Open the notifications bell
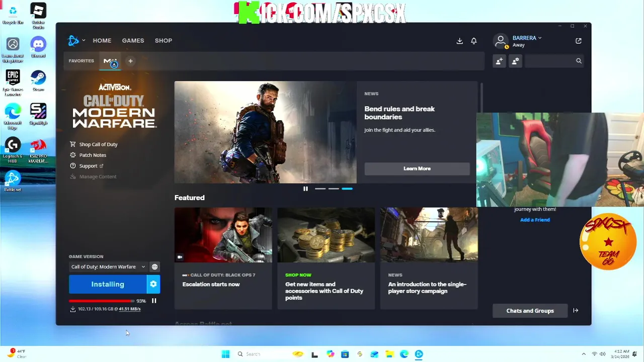Screen dimensions: 644x362 click(473, 41)
